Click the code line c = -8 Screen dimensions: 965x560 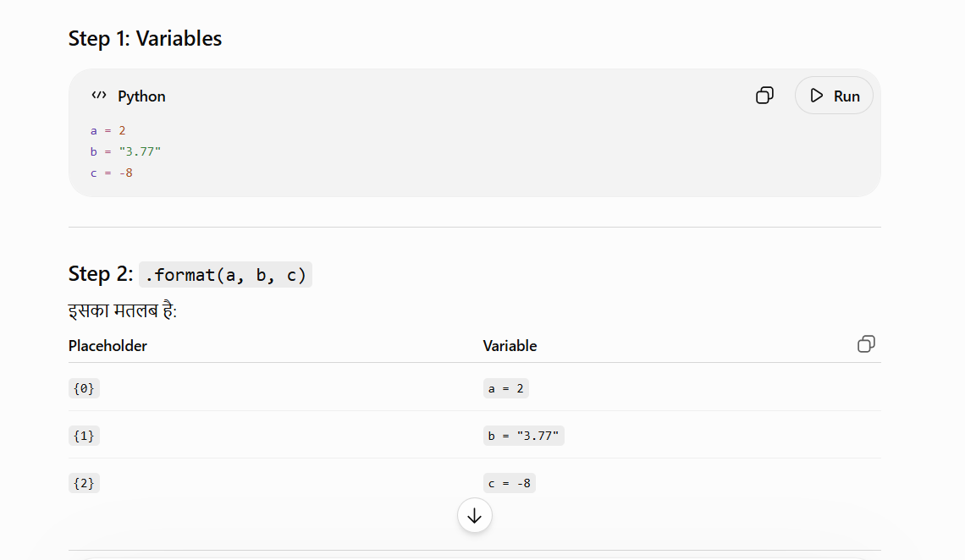click(112, 173)
